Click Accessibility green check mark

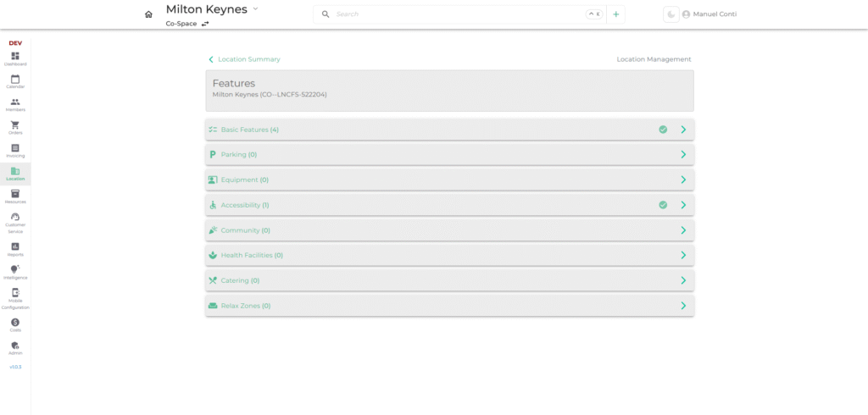point(663,205)
